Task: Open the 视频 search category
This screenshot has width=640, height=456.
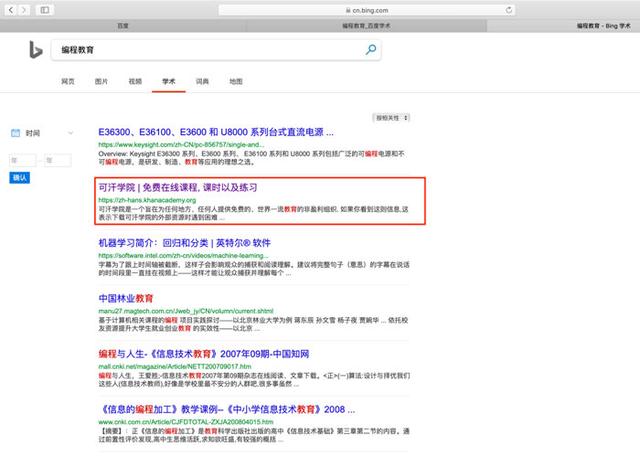Action: click(x=135, y=81)
